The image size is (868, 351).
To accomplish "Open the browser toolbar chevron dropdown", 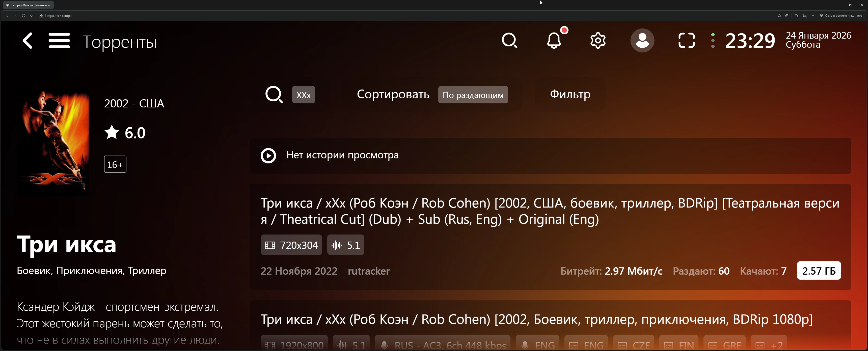I will click(x=813, y=15).
